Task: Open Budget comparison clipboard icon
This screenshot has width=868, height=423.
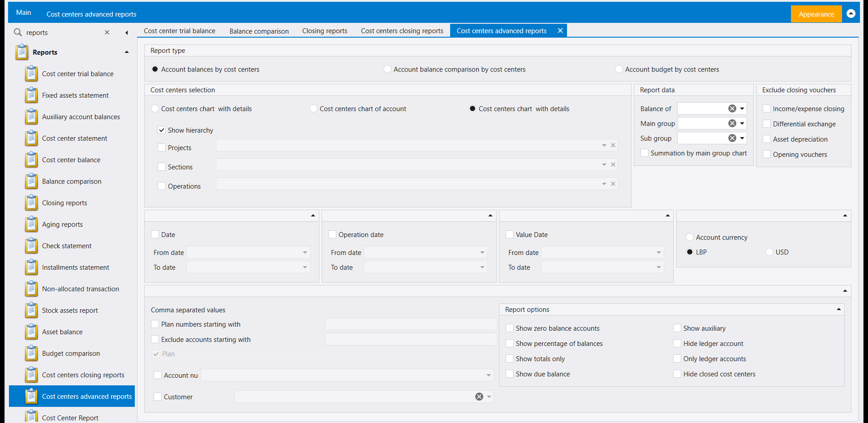Action: (31, 353)
